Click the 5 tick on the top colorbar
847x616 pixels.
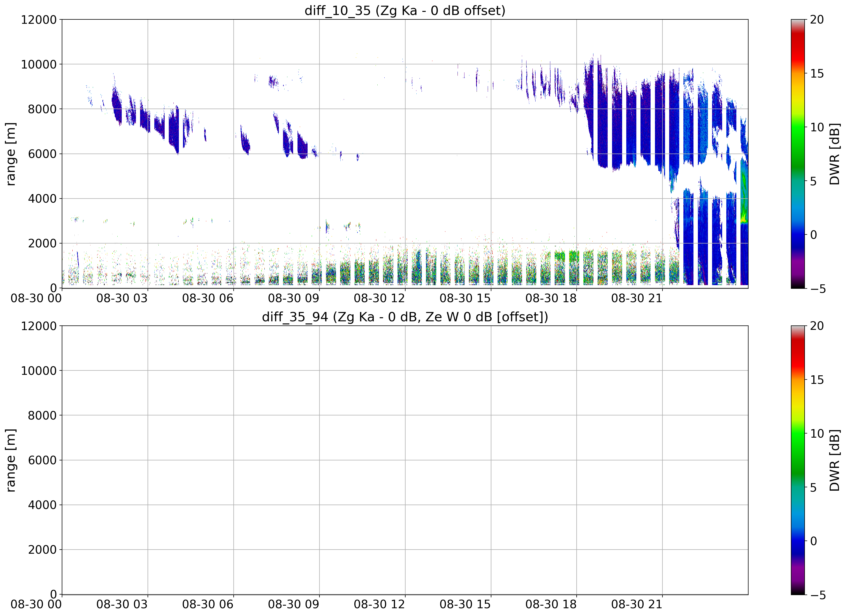pyautogui.click(x=813, y=181)
